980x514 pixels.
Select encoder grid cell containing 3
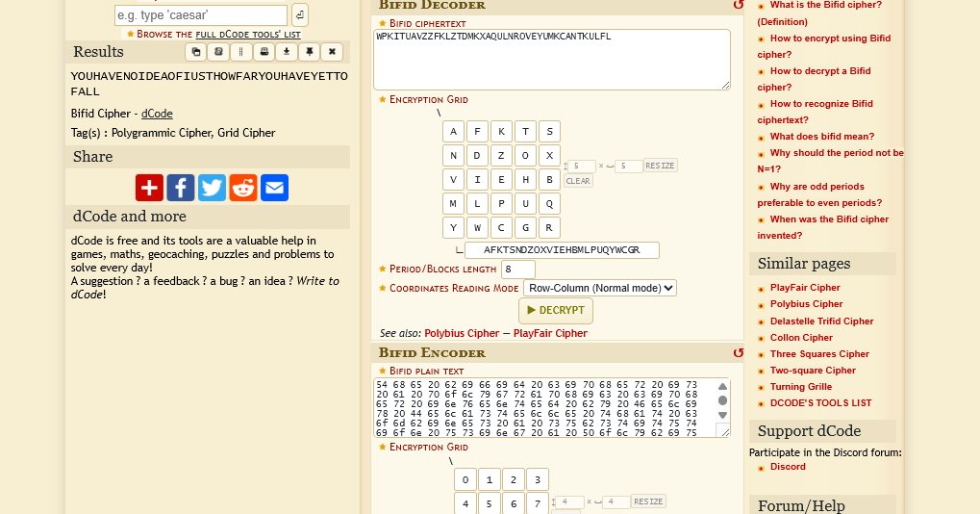pos(538,479)
